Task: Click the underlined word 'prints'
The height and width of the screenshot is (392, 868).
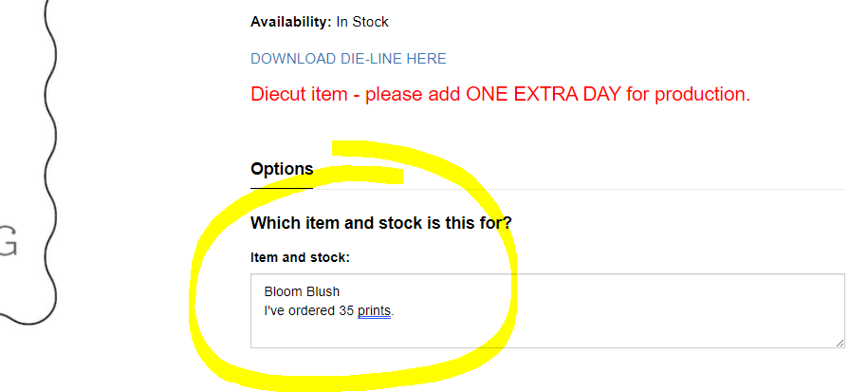Action: (x=374, y=310)
